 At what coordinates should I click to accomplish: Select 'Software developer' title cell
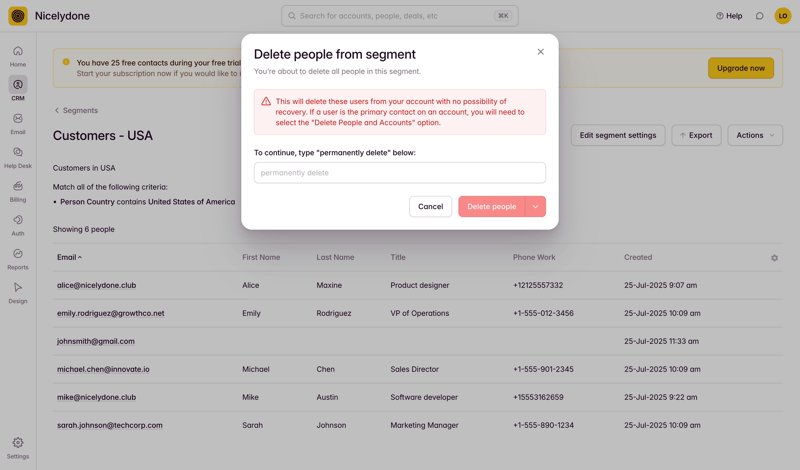click(x=424, y=397)
